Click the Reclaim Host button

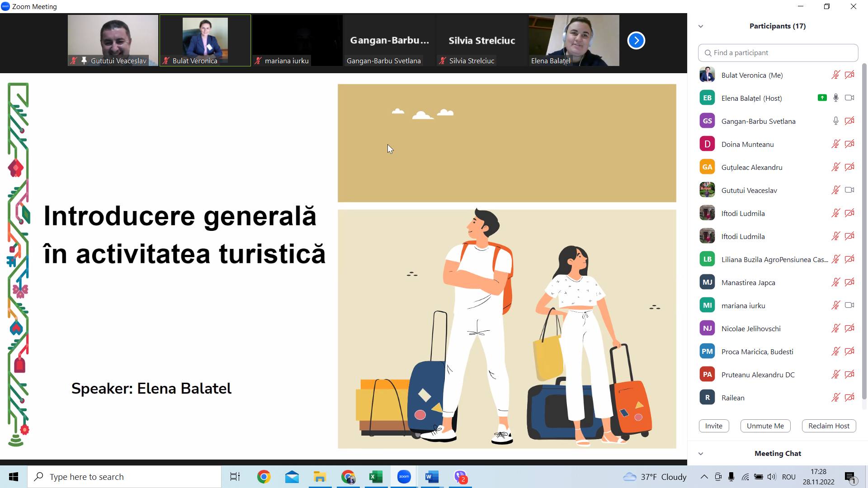click(x=829, y=426)
